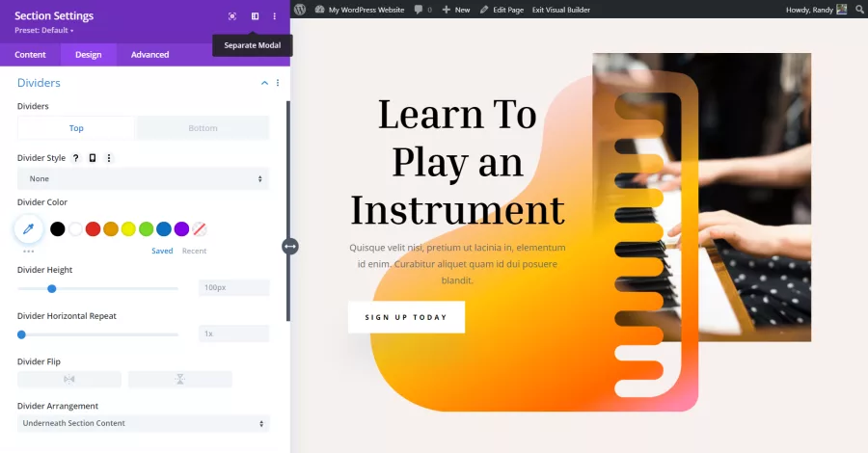Click the Section Settings title

point(54,15)
